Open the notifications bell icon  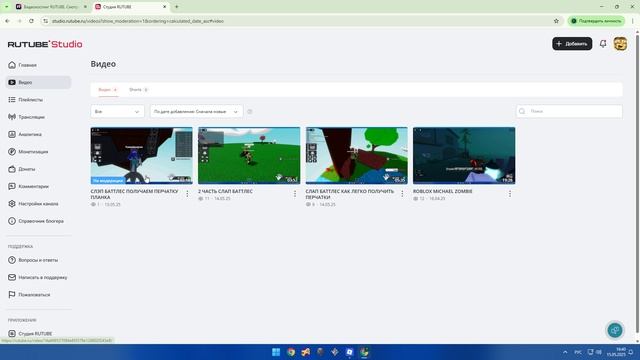point(603,44)
